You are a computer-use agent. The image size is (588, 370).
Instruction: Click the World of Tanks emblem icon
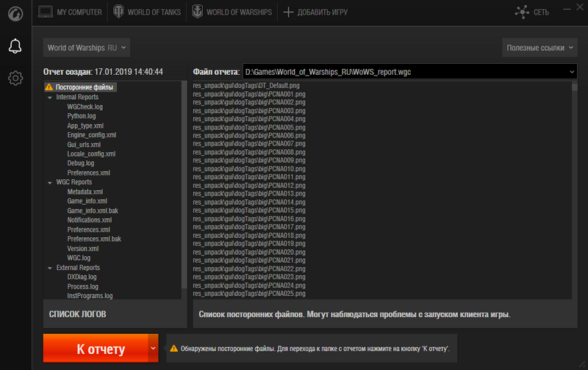pyautogui.click(x=119, y=12)
